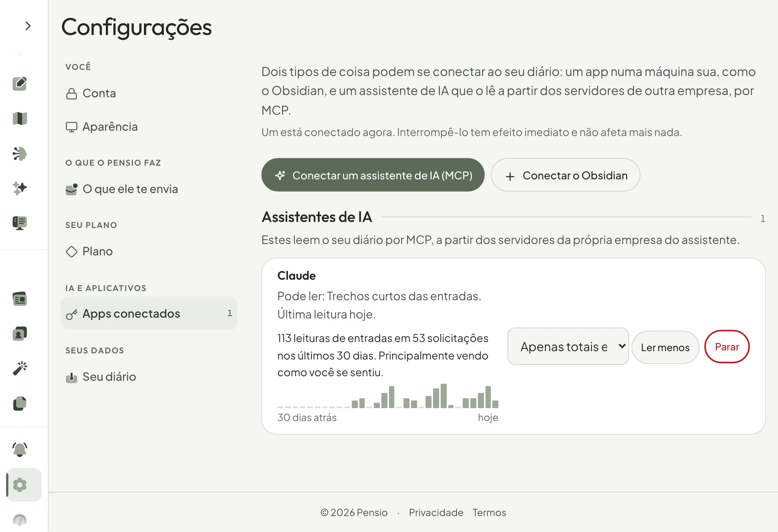Open the monitor with text lines icon
This screenshot has width=778, height=532.
point(20,223)
